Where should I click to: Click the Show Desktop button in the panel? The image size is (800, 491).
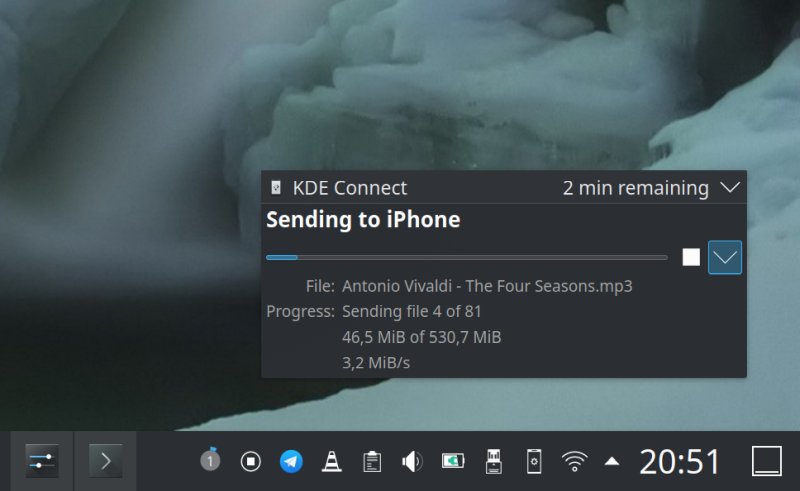pyautogui.click(x=766, y=461)
